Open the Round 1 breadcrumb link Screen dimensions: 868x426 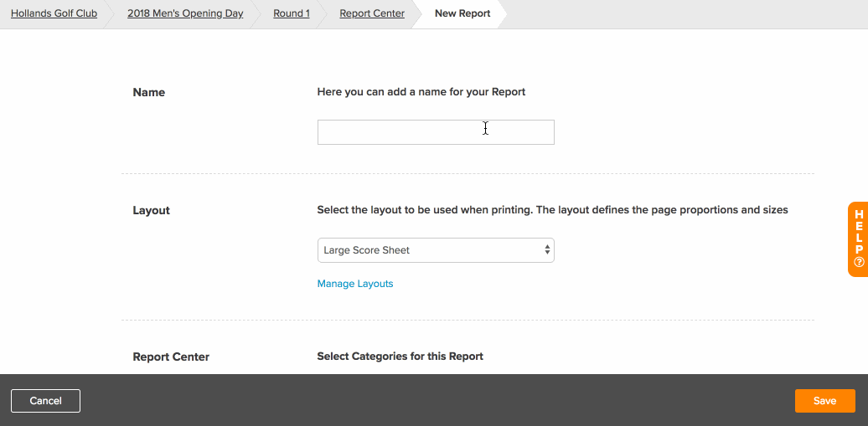pos(292,13)
